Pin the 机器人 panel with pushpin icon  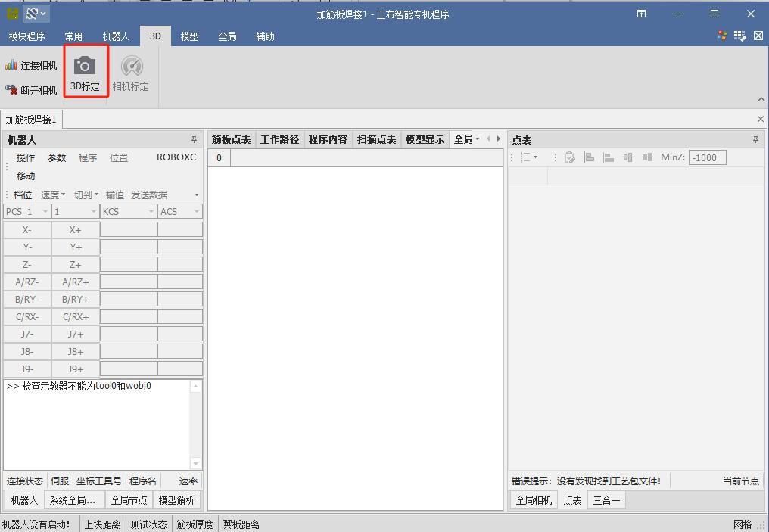click(194, 140)
